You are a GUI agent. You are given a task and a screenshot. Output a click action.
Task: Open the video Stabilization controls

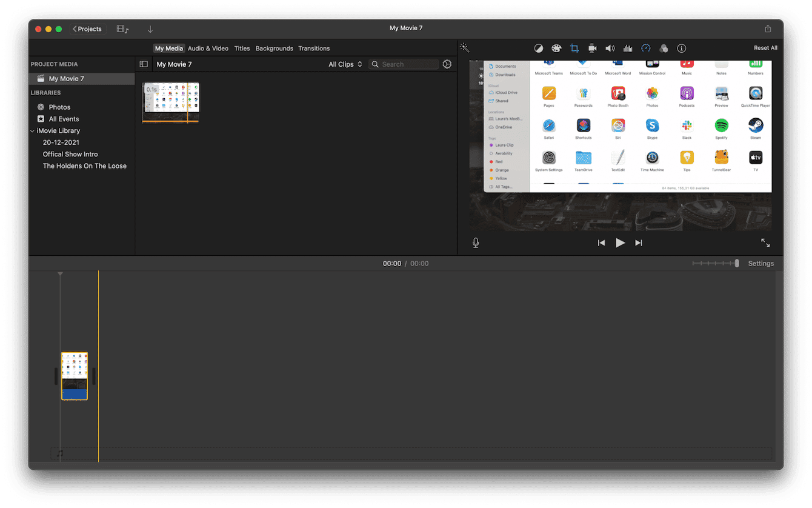592,48
